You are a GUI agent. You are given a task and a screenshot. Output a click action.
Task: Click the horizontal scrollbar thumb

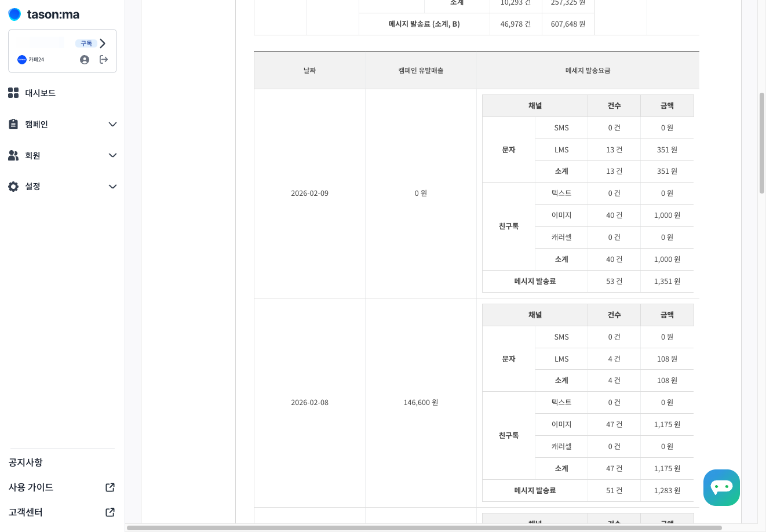point(424,528)
